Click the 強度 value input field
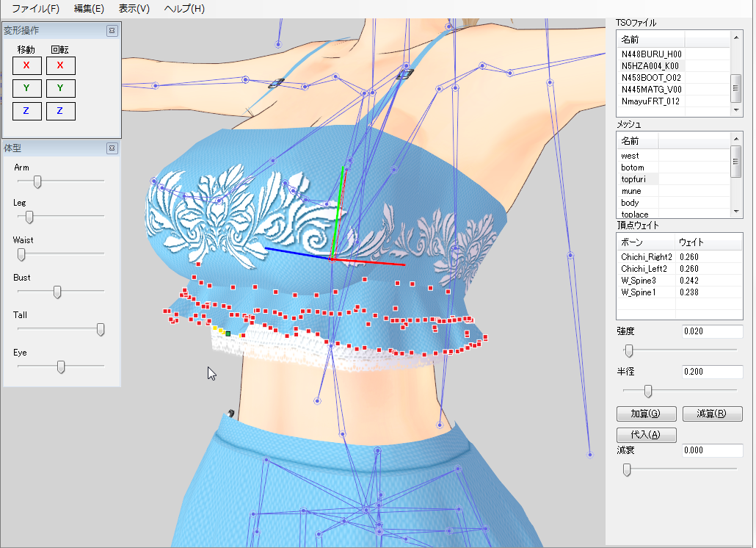 coord(711,332)
